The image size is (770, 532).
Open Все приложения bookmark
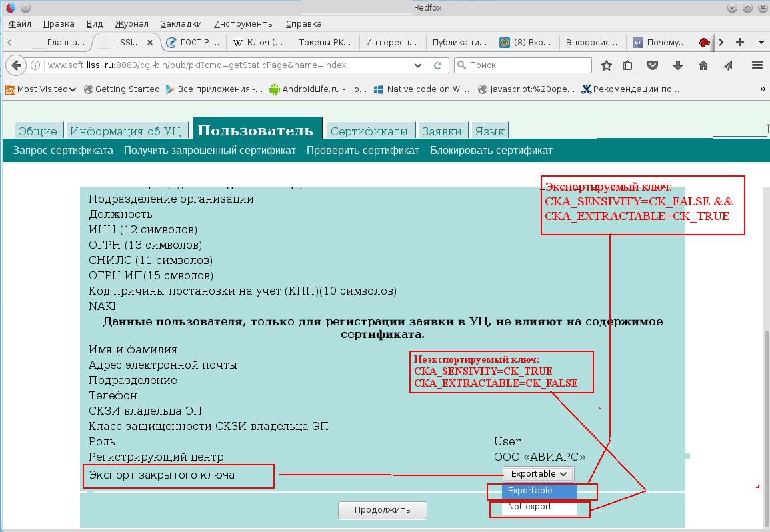[215, 89]
